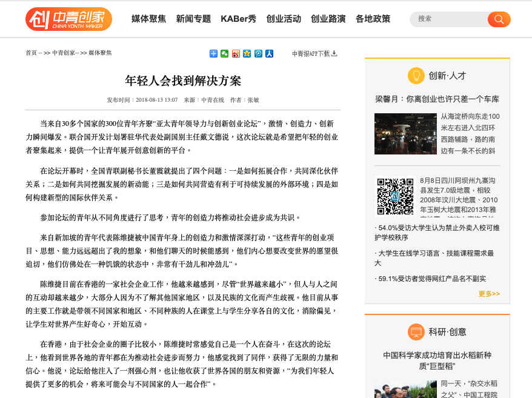Share to QZone star icon
Viewport: 532px width, 398px height.
tap(247, 53)
